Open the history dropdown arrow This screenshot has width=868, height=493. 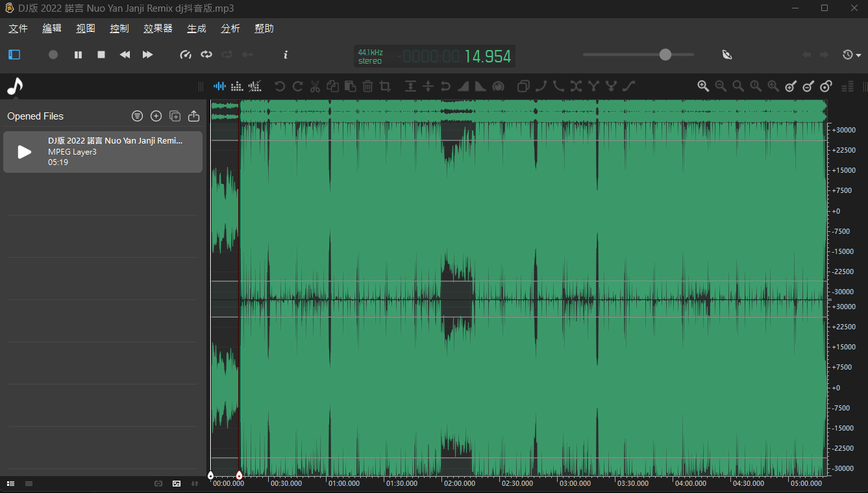coord(859,55)
